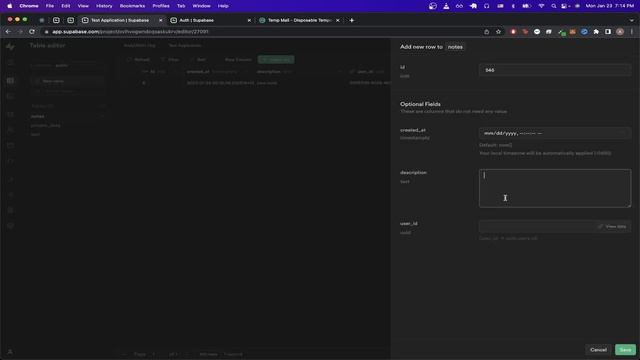Open Table editor icon in sidebar
Viewport: 640px width, 360px height.
coord(10,80)
